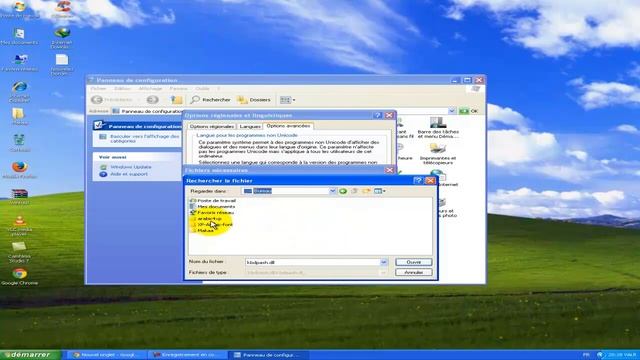
Task: Expand the Regarder dans dropdown
Action: pyautogui.click(x=333, y=191)
